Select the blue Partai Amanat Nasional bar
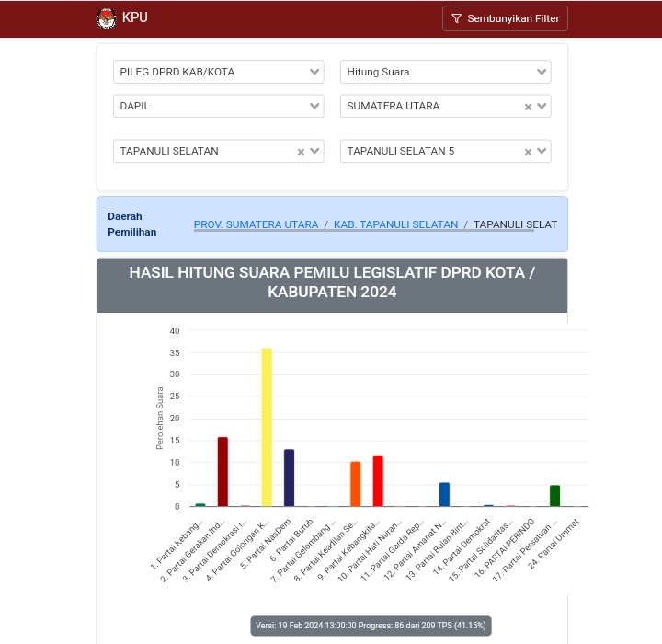Image resolution: width=662 pixels, height=644 pixels. point(444,494)
